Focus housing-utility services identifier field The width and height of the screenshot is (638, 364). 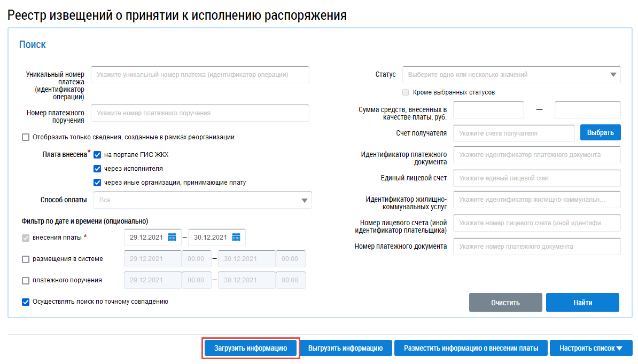536,200
